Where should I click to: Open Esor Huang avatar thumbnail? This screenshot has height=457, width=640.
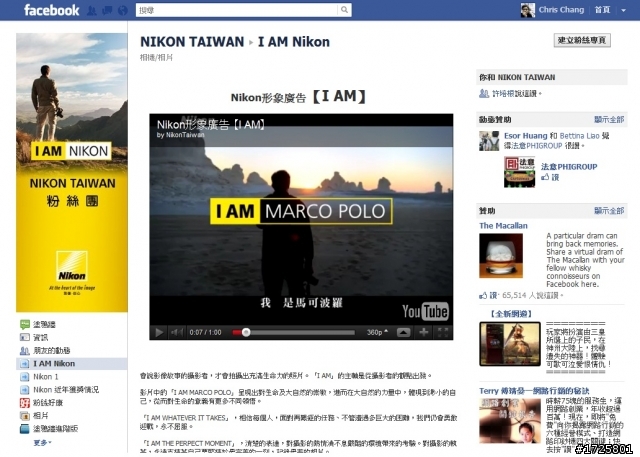click(489, 141)
